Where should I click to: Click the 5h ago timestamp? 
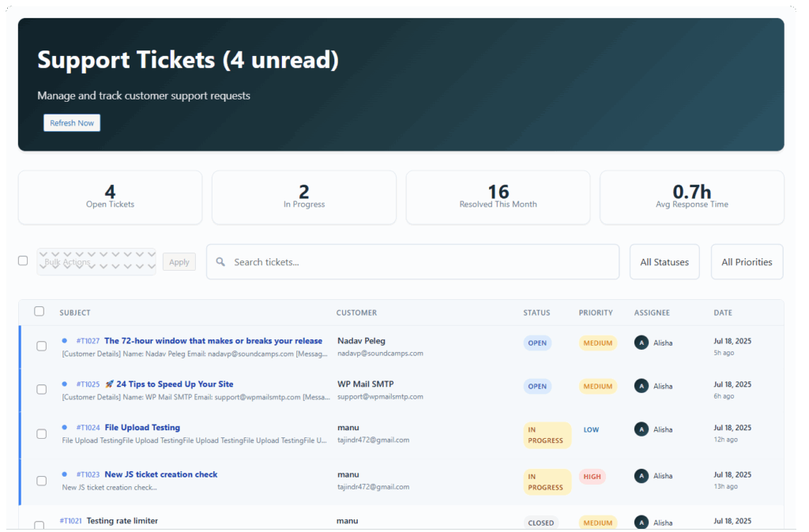click(724, 353)
